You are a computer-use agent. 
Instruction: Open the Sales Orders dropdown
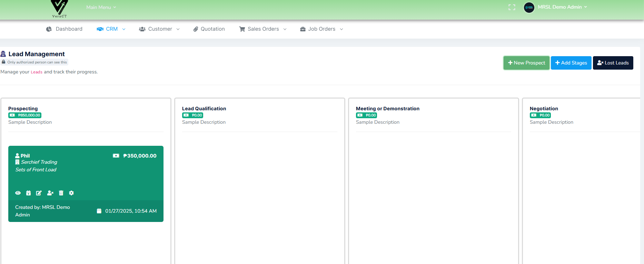pyautogui.click(x=263, y=29)
